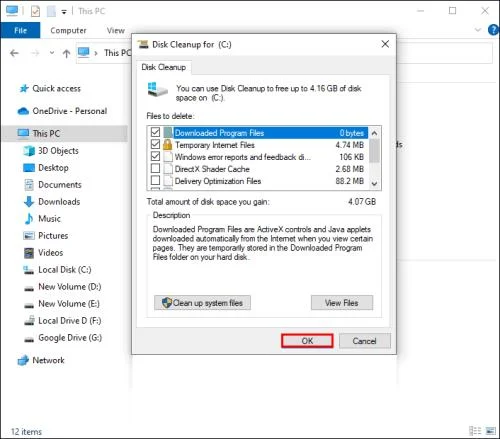The image size is (500, 439).
Task: Click the Clean up system files button
Action: coord(202,303)
